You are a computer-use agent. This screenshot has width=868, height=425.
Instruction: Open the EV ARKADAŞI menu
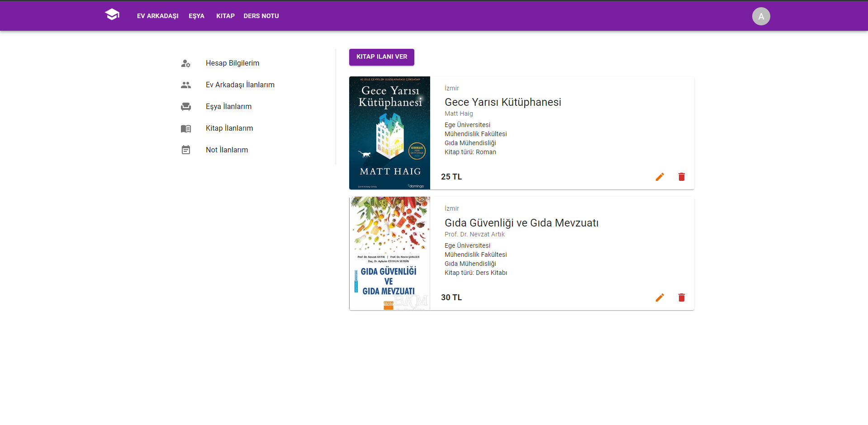tap(158, 16)
